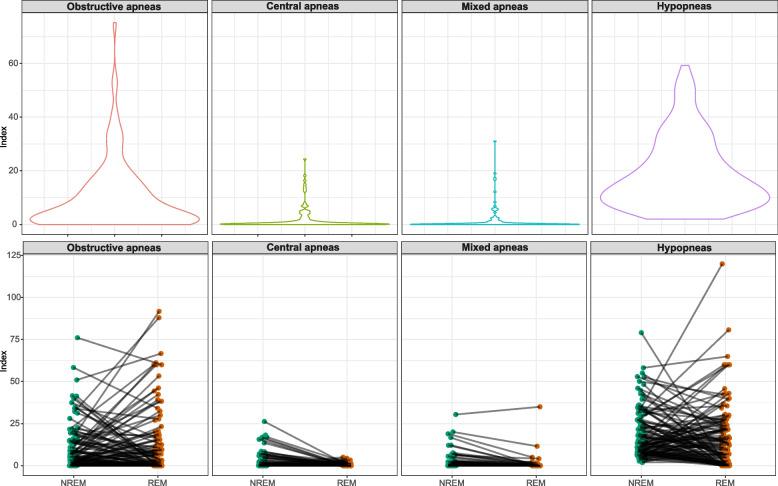
Task: Click the top point of the green central apneas violin
Action: tap(305, 159)
